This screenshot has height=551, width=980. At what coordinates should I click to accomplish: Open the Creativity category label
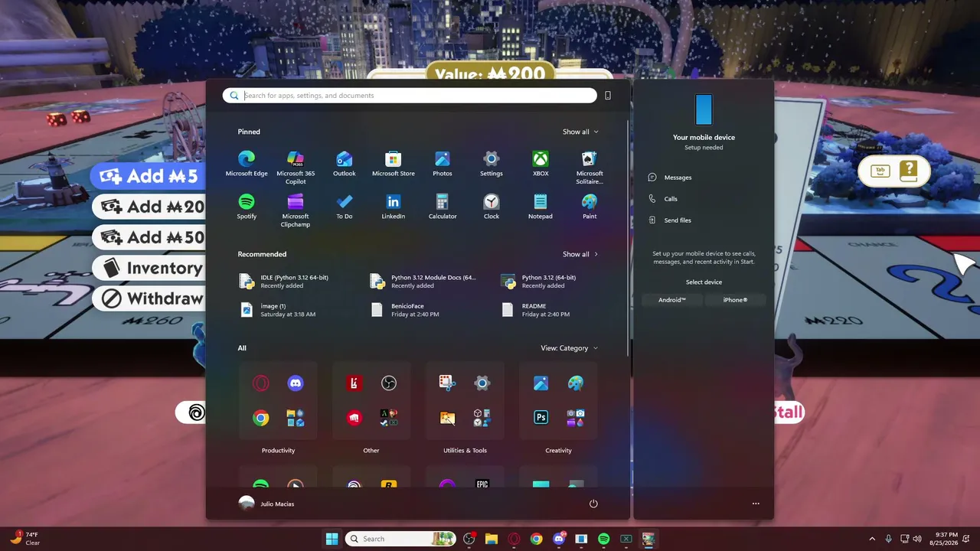click(558, 451)
